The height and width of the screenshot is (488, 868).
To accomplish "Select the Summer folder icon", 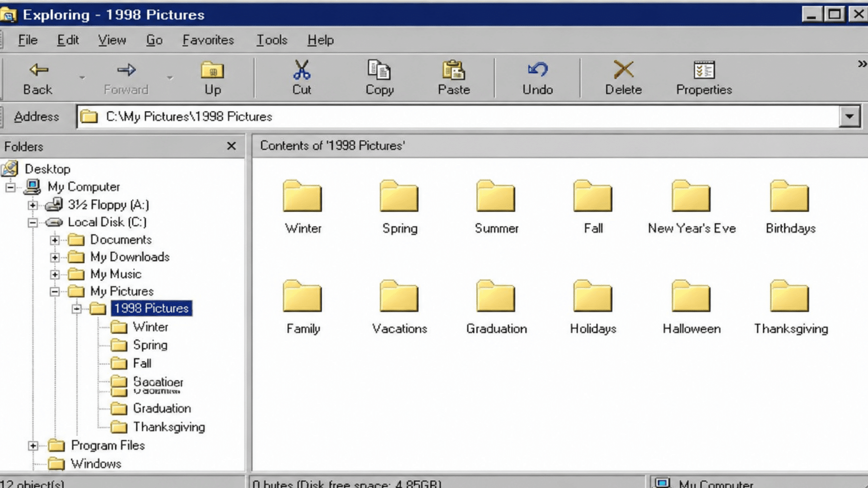I will 496,196.
